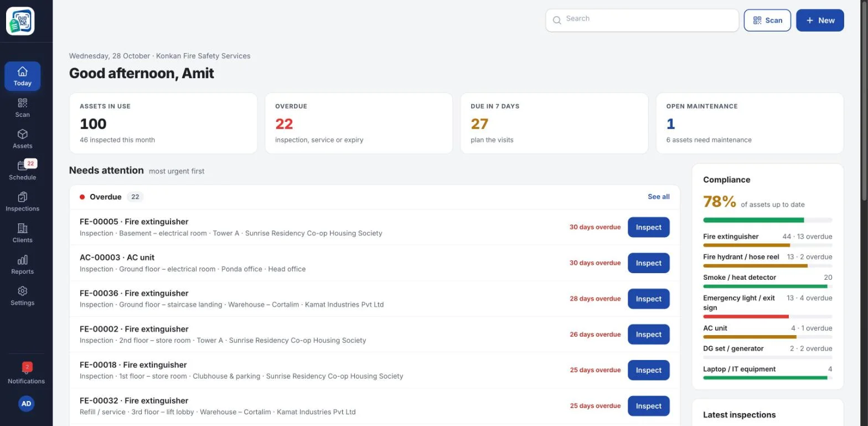Open the Due in 7 days card
The image size is (868, 426).
[x=554, y=123]
